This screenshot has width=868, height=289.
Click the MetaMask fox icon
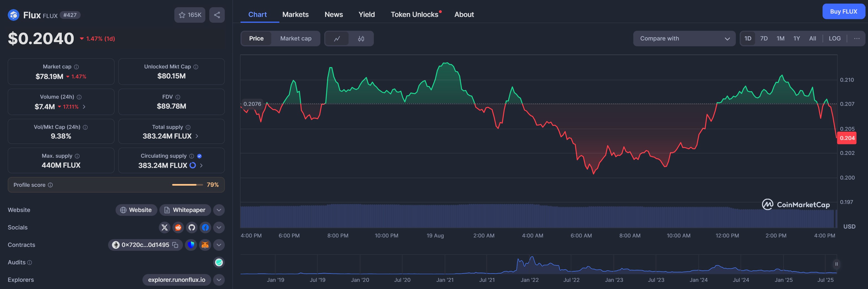[205, 245]
